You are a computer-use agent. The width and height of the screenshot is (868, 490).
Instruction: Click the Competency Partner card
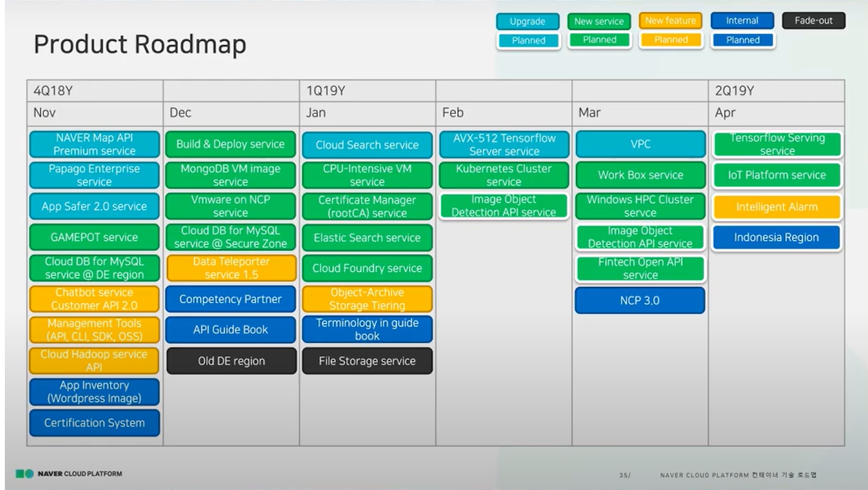pos(231,299)
